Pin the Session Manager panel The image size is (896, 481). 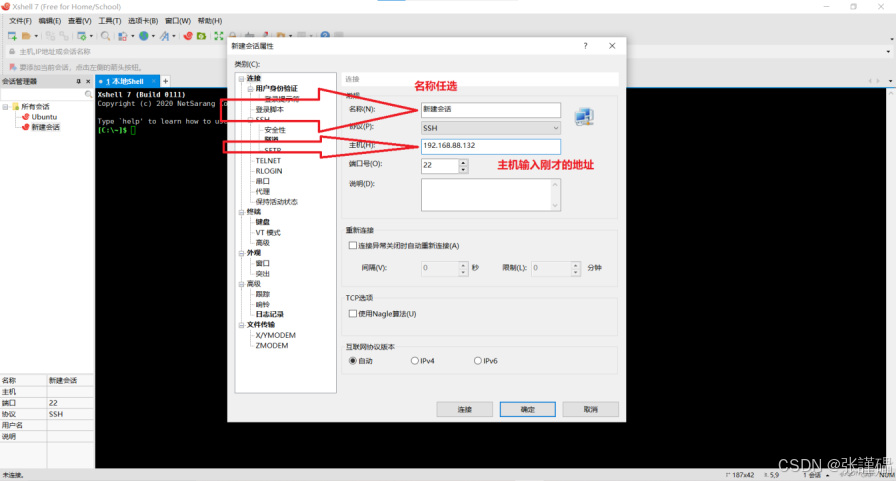[x=79, y=82]
